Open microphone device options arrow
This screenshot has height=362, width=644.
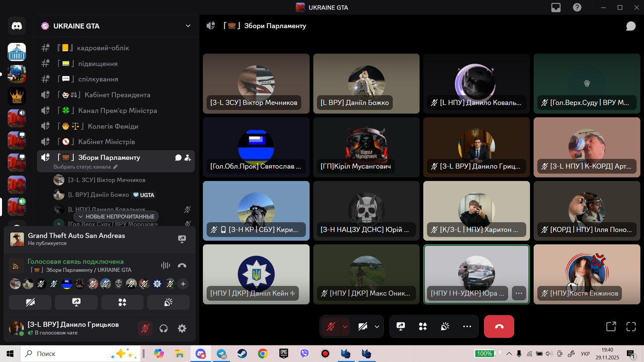pyautogui.click(x=345, y=326)
